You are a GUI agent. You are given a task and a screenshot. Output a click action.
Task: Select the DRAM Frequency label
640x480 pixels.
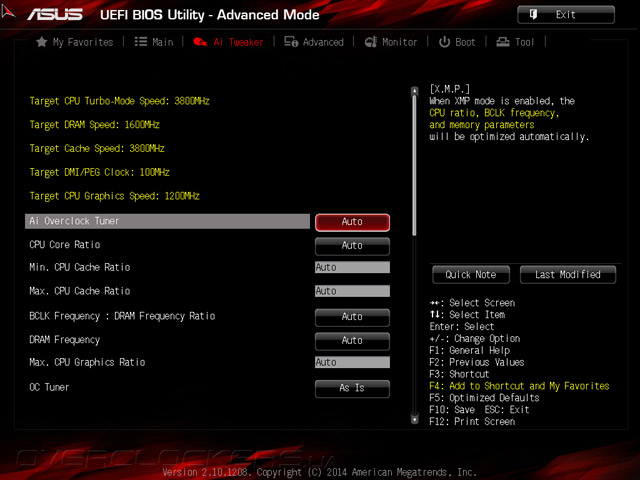point(64,340)
